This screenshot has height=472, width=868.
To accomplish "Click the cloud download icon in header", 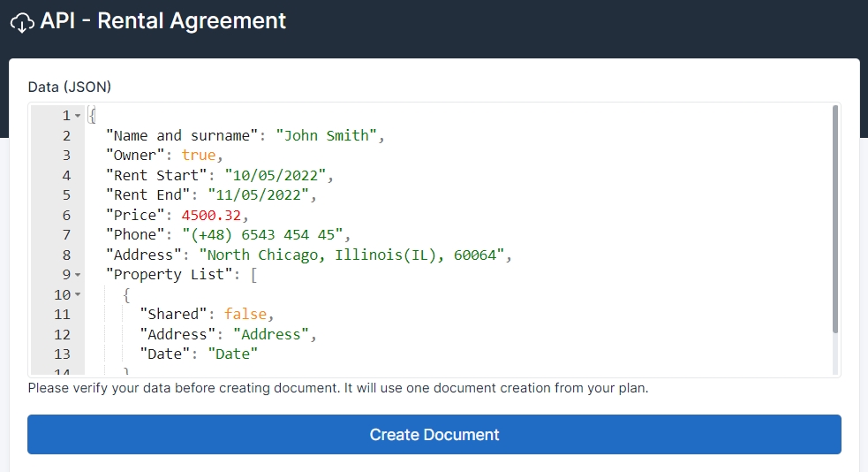I will click(x=22, y=22).
